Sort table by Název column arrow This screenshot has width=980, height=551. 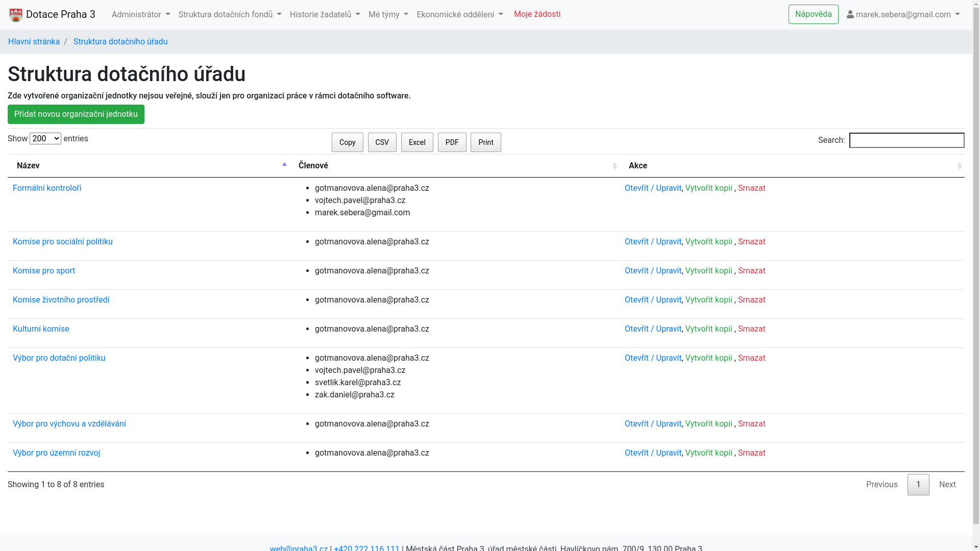(284, 165)
